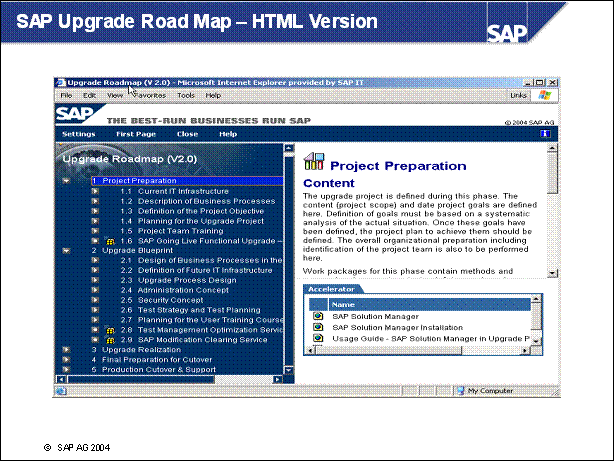This screenshot has height=461, width=614.
Task: Click the service icon beside 2.9 SAP Modification Clearing
Action: coord(110,340)
